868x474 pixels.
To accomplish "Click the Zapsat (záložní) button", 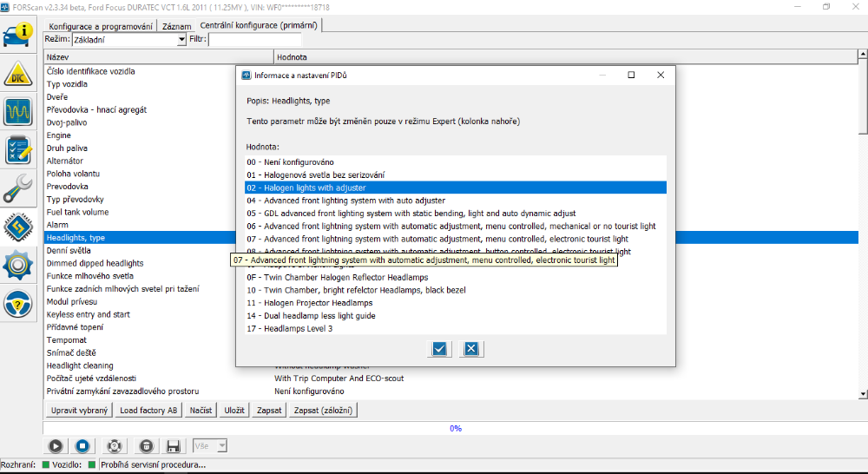I will tap(325, 411).
